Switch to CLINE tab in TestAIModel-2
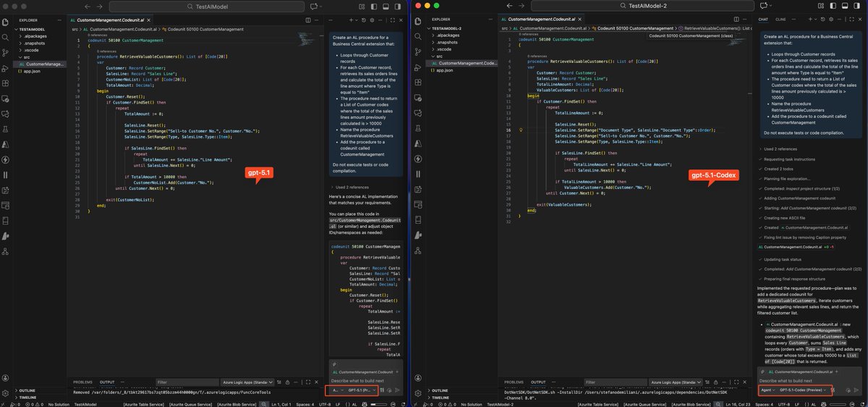 point(780,20)
